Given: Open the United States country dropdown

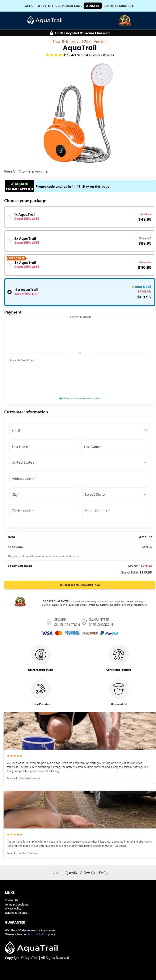Looking at the screenshot, I should click(80, 462).
